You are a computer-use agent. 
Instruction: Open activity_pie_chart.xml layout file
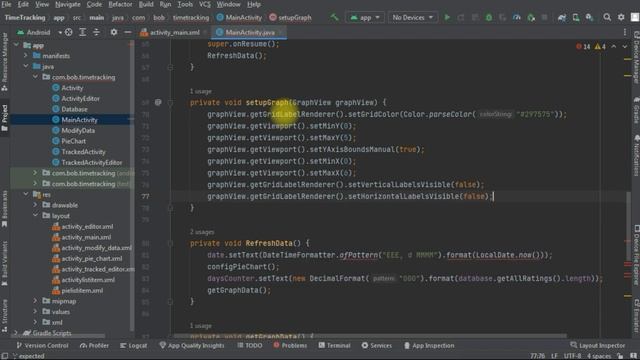[x=91, y=258]
